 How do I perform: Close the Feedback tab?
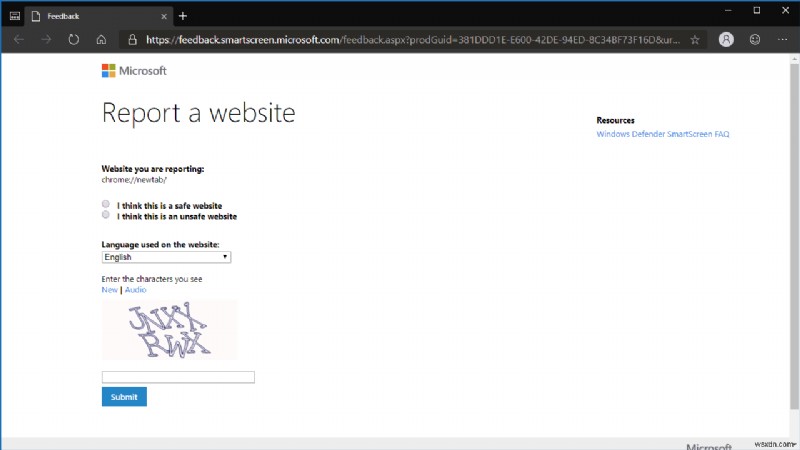[164, 16]
